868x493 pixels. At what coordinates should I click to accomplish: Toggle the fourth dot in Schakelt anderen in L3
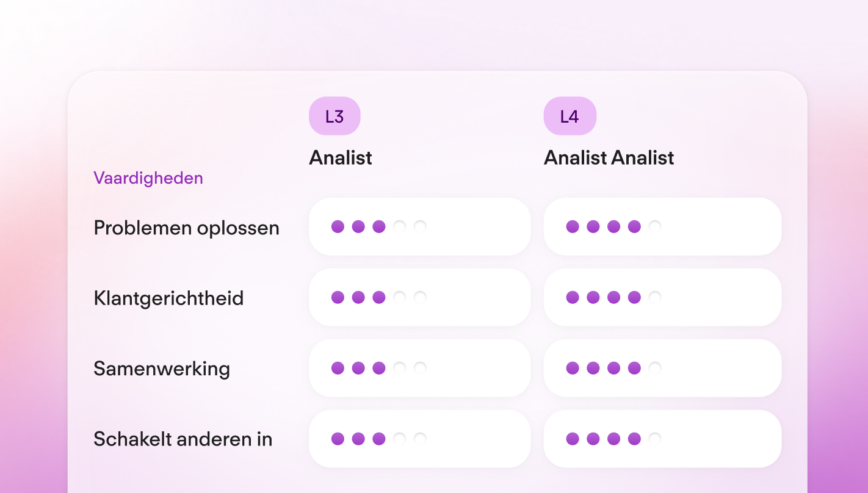[400, 439]
